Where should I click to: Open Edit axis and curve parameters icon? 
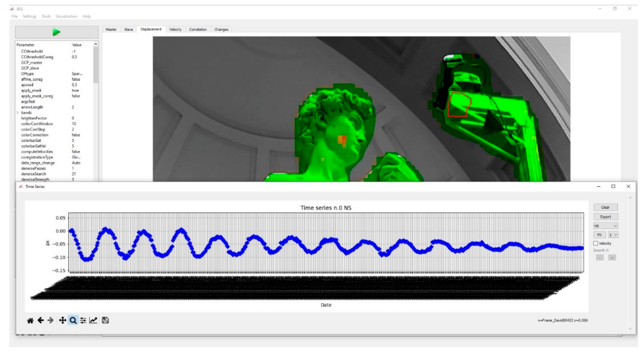tap(93, 320)
